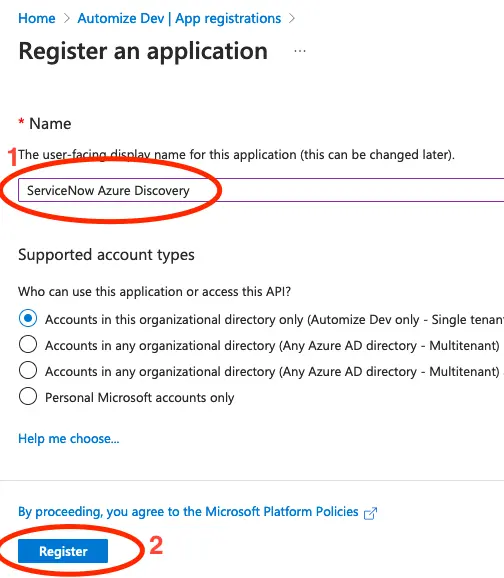Image resolution: width=504 pixels, height=578 pixels.
Task: Open Microsoft Platform Policies link
Action: tap(188, 512)
